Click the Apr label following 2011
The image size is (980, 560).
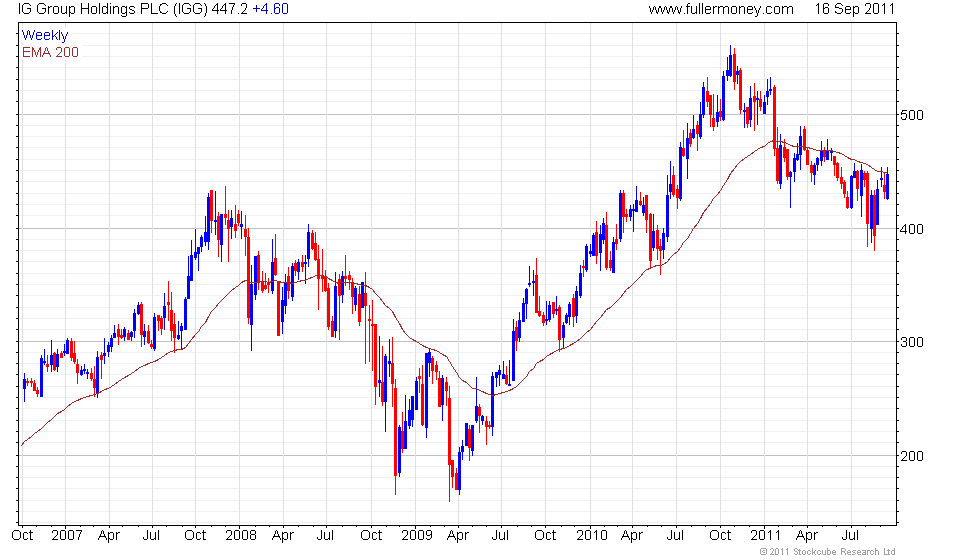[807, 536]
